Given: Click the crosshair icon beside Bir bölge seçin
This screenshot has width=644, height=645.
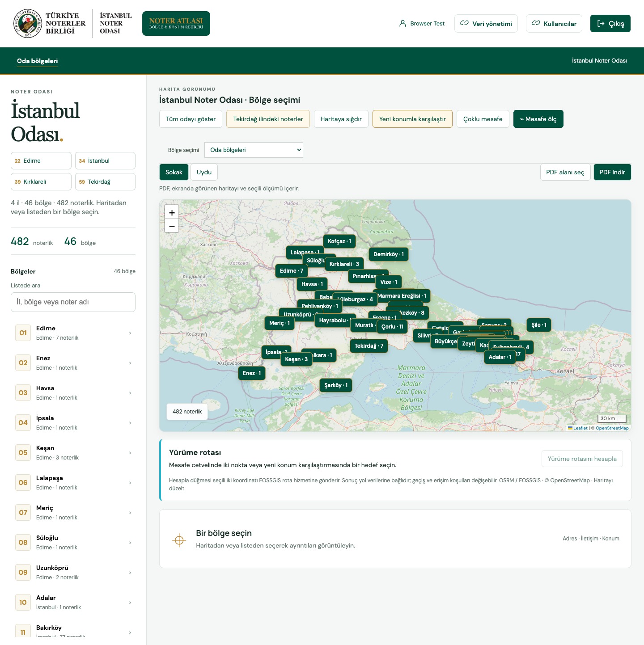Looking at the screenshot, I should click(x=179, y=540).
